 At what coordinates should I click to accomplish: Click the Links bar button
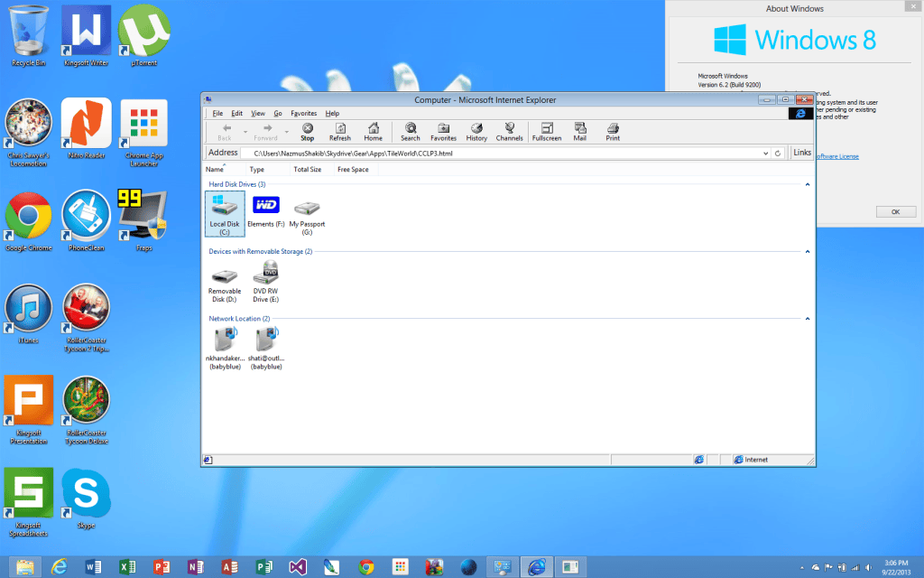[x=802, y=152]
